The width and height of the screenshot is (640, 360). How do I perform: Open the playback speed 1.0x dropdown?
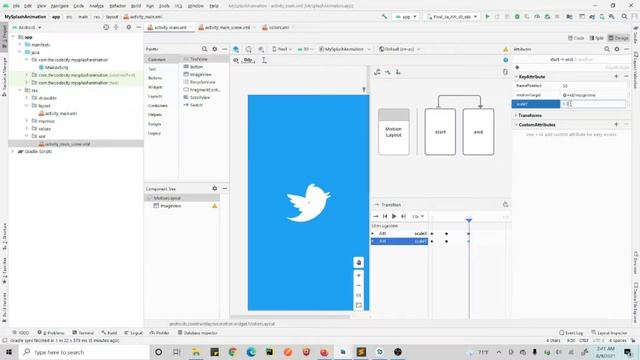coord(418,216)
